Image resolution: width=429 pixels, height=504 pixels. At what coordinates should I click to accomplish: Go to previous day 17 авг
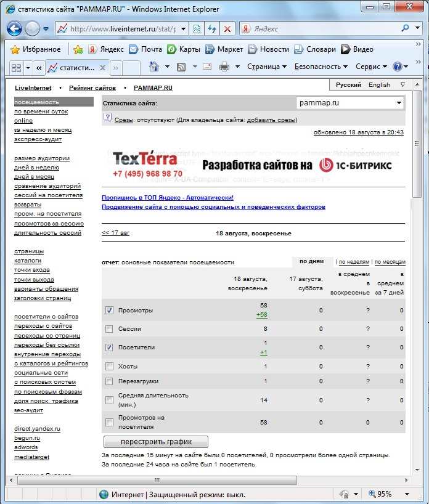pyautogui.click(x=115, y=233)
